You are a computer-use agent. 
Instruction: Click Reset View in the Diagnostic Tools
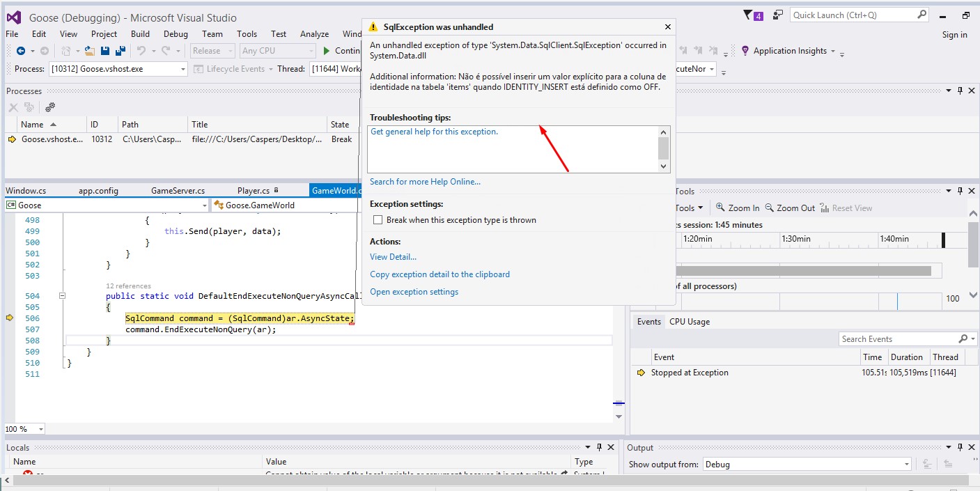[846, 208]
